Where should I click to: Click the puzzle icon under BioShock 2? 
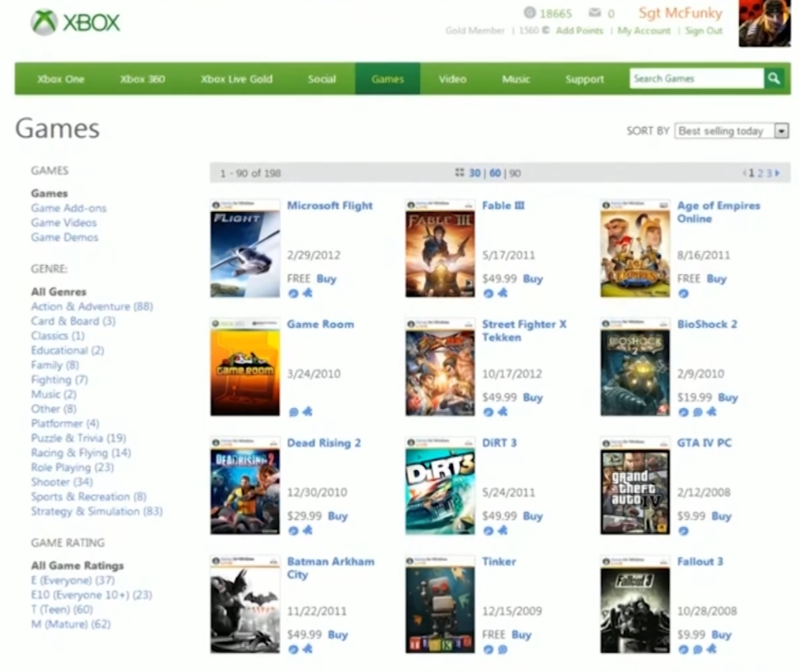(x=712, y=411)
